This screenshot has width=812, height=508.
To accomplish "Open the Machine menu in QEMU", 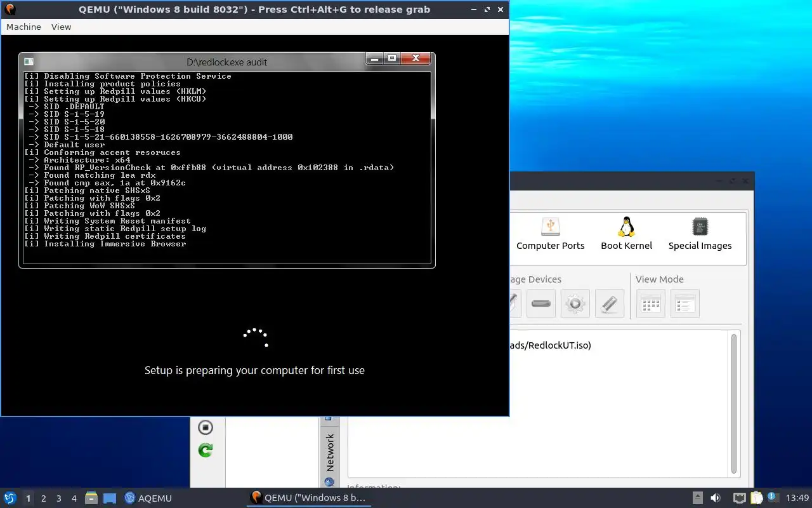I will point(23,27).
